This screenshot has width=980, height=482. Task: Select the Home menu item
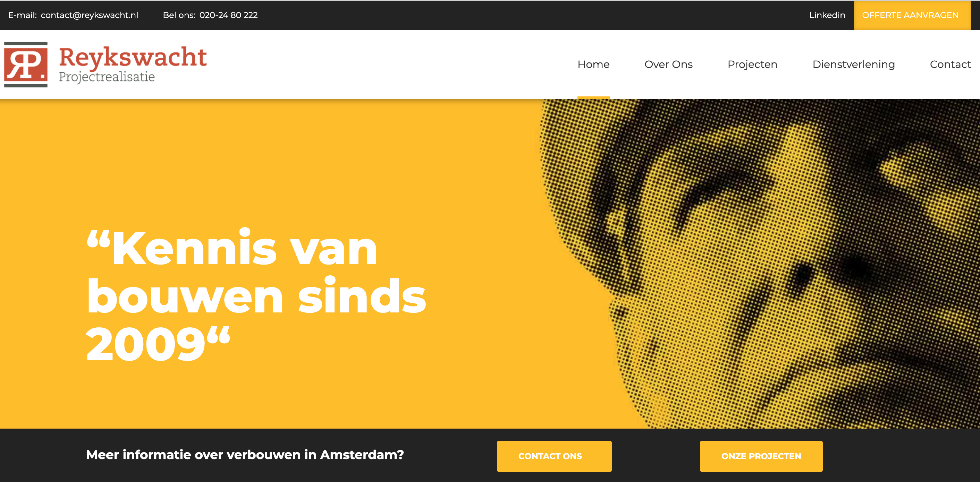pyautogui.click(x=593, y=64)
